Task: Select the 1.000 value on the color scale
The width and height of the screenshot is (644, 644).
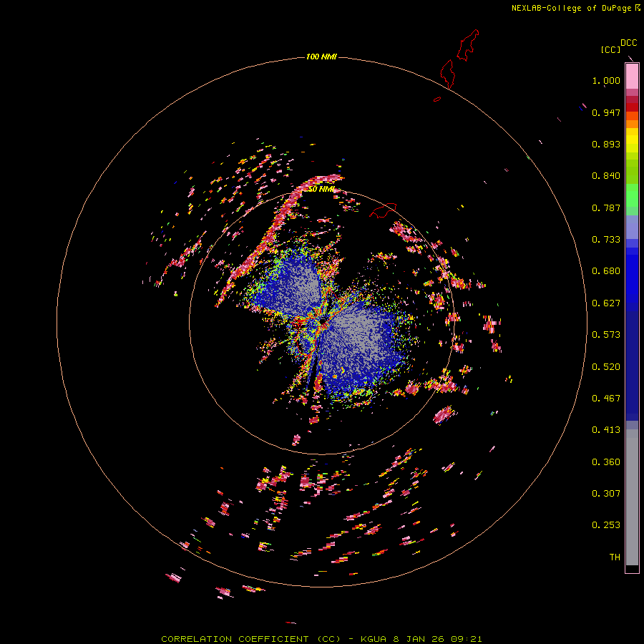Action: click(606, 80)
